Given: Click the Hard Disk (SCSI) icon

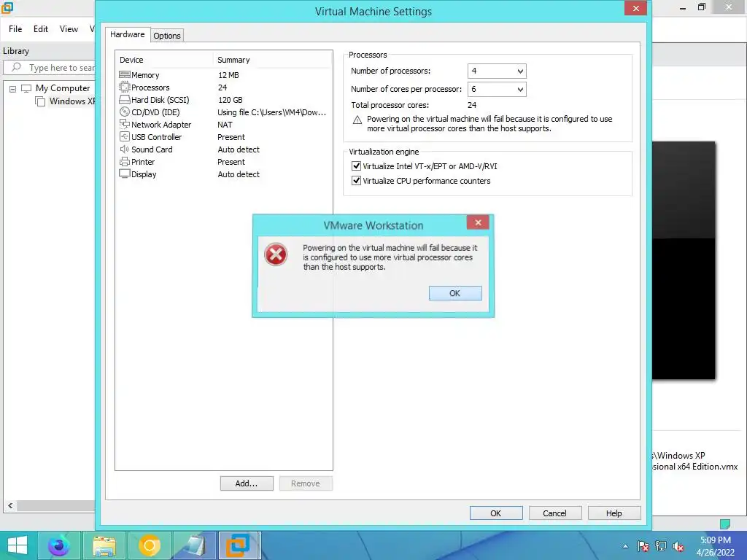Looking at the screenshot, I should [x=124, y=99].
